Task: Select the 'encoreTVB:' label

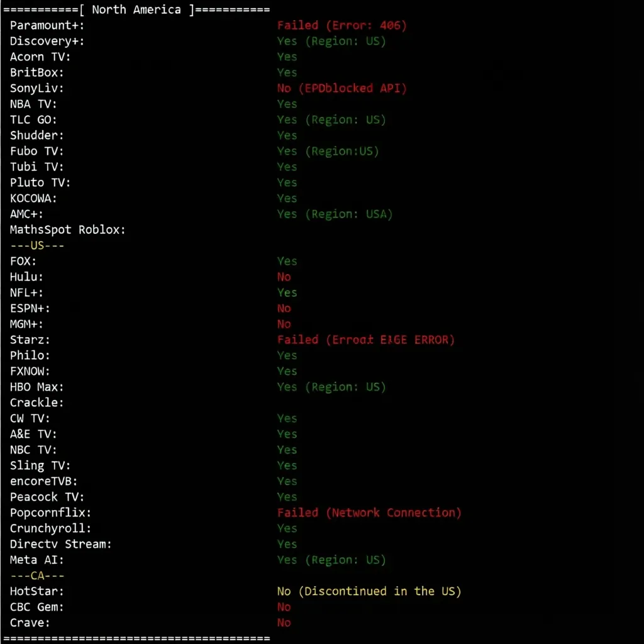Action: point(43,481)
